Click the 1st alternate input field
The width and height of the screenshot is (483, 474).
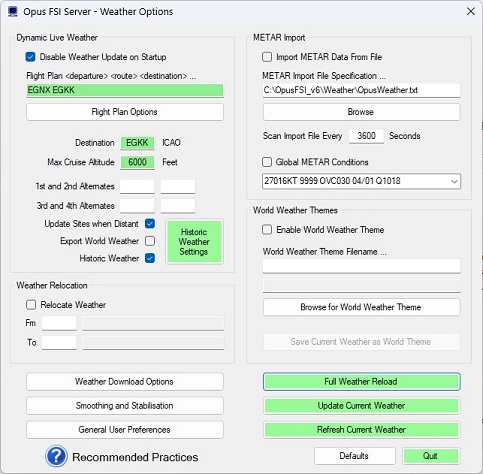pyautogui.click(x=137, y=186)
